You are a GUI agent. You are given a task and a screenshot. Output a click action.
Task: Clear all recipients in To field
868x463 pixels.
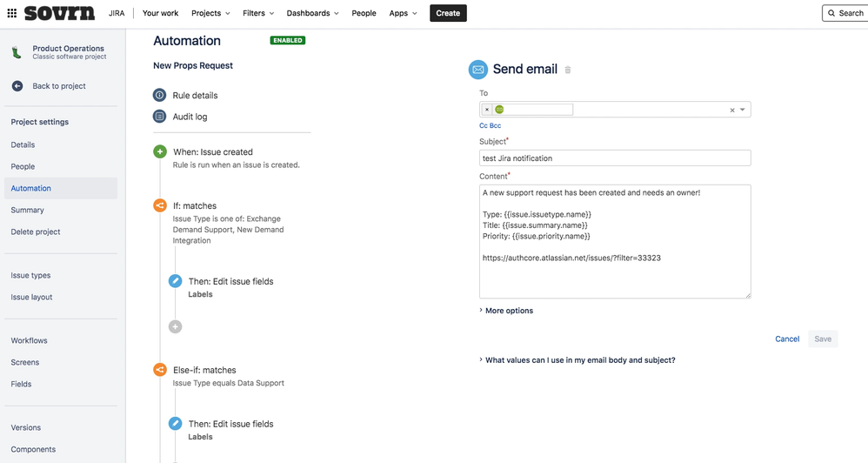[x=731, y=111]
